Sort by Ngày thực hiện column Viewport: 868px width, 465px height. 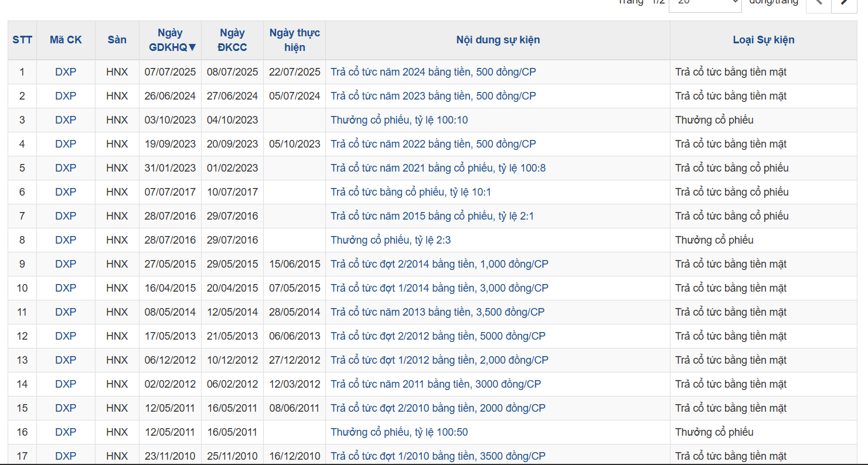point(294,40)
